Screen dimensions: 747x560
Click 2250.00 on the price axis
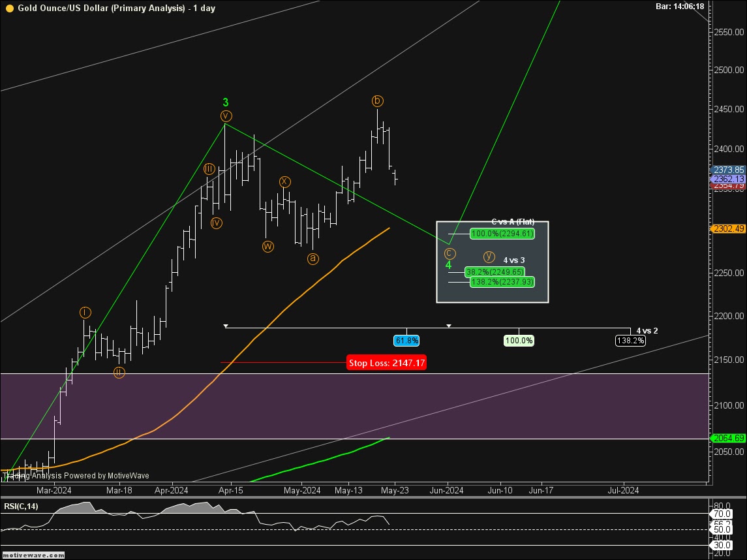(x=729, y=273)
